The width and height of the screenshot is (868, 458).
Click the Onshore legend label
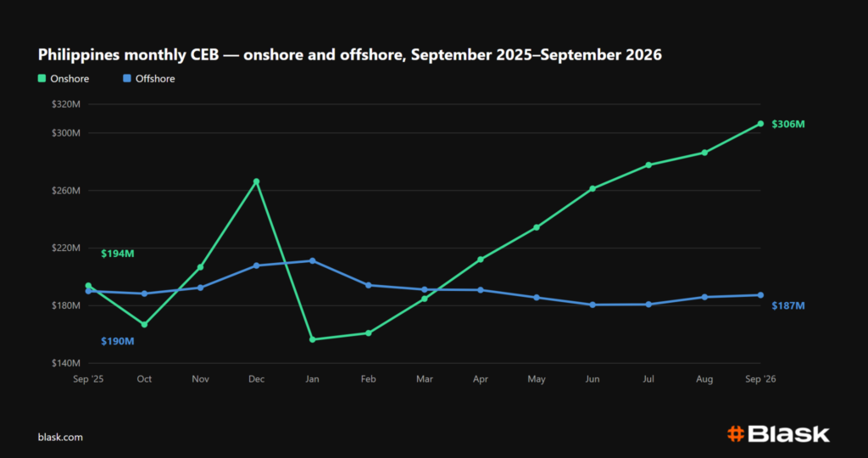coord(70,79)
